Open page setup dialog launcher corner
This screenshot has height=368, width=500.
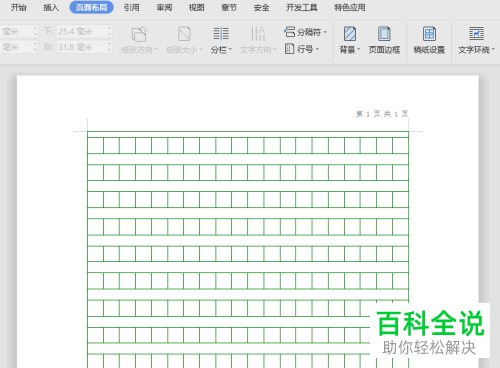tap(327, 60)
